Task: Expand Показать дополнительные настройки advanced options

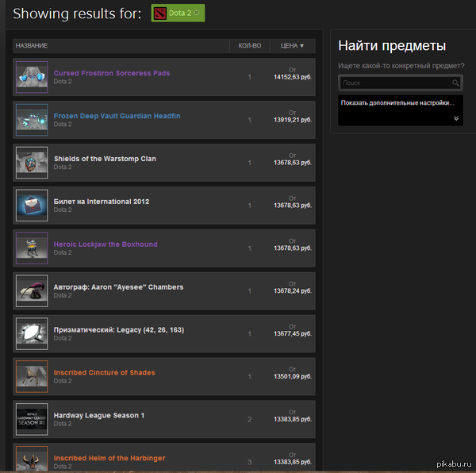Action: point(397,102)
